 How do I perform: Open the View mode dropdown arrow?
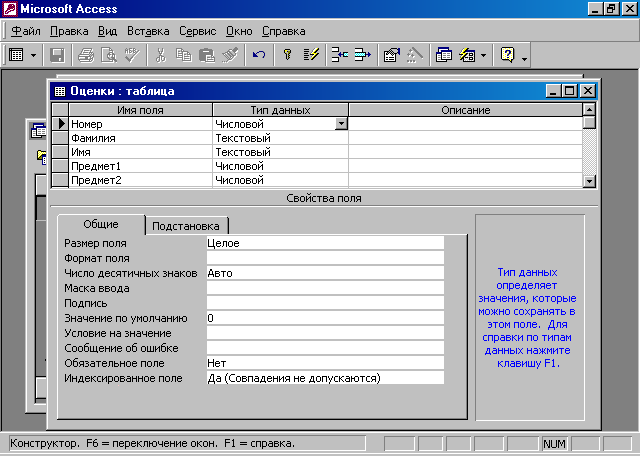(33, 55)
